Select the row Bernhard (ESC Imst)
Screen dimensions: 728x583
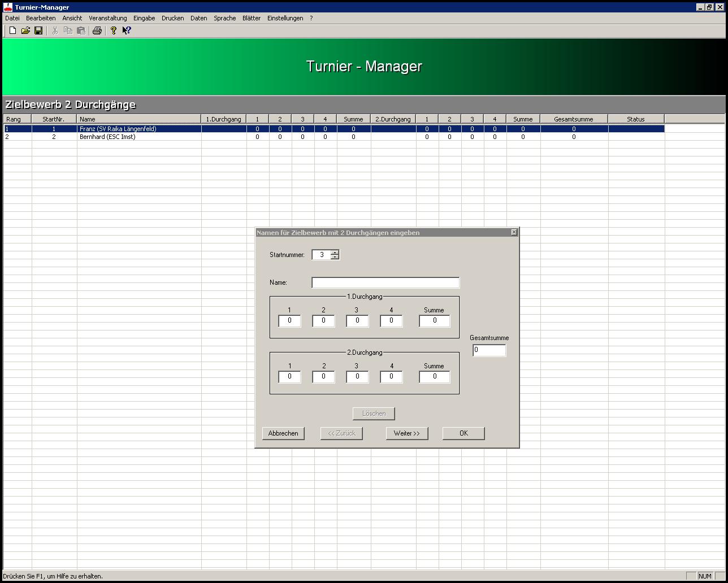tap(333, 137)
